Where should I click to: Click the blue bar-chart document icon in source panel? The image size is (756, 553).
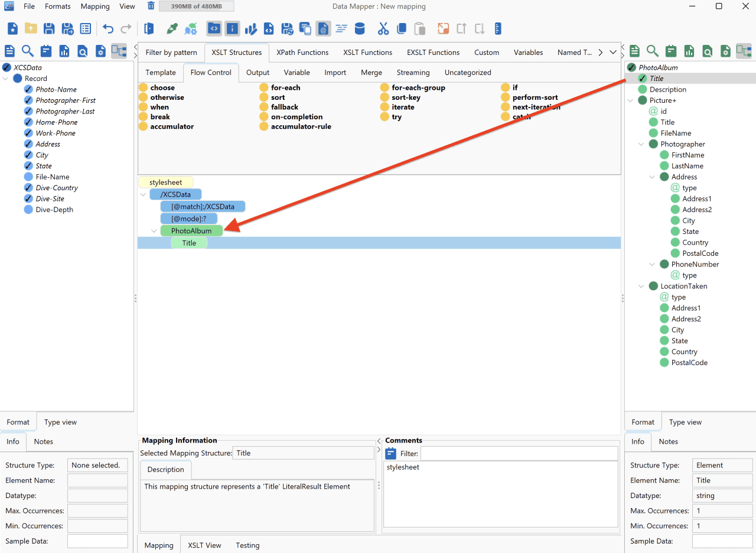click(64, 51)
